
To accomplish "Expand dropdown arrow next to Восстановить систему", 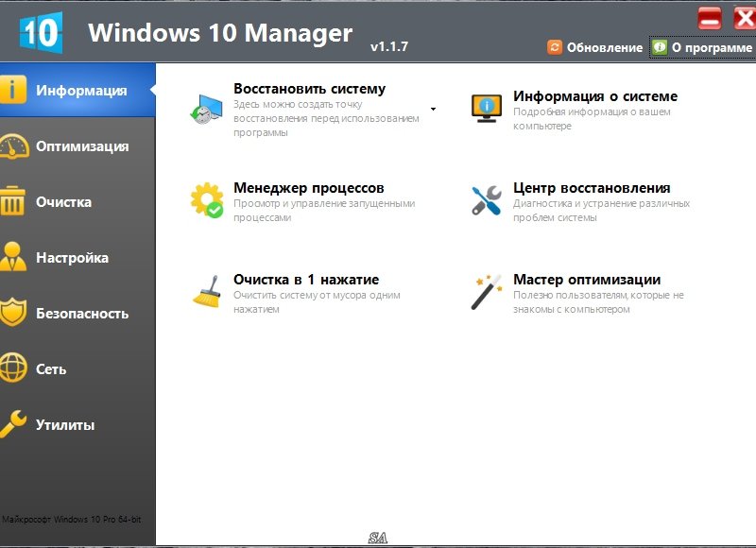I will tap(433, 109).
